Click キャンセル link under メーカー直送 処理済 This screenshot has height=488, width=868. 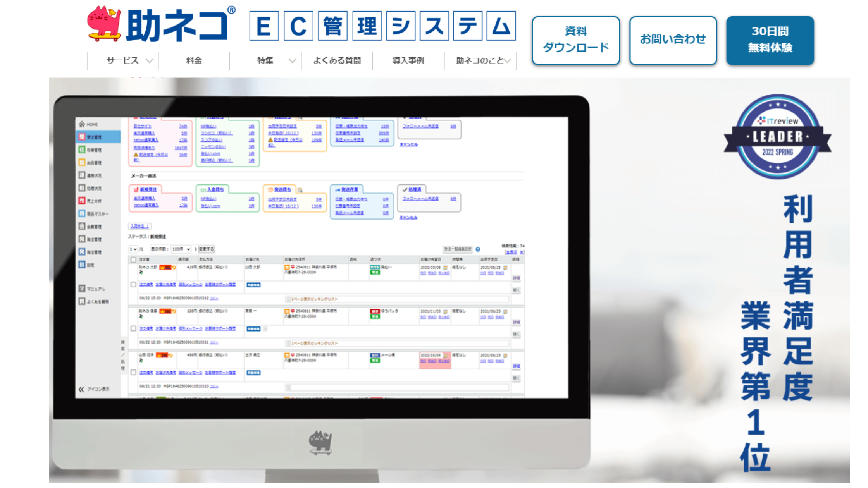(x=408, y=217)
